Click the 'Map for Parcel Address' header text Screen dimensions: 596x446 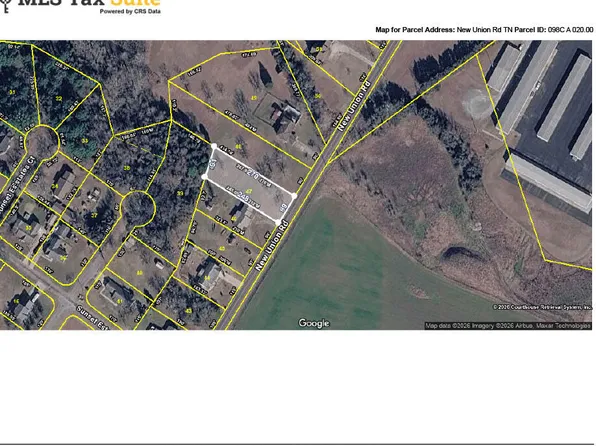(x=484, y=30)
